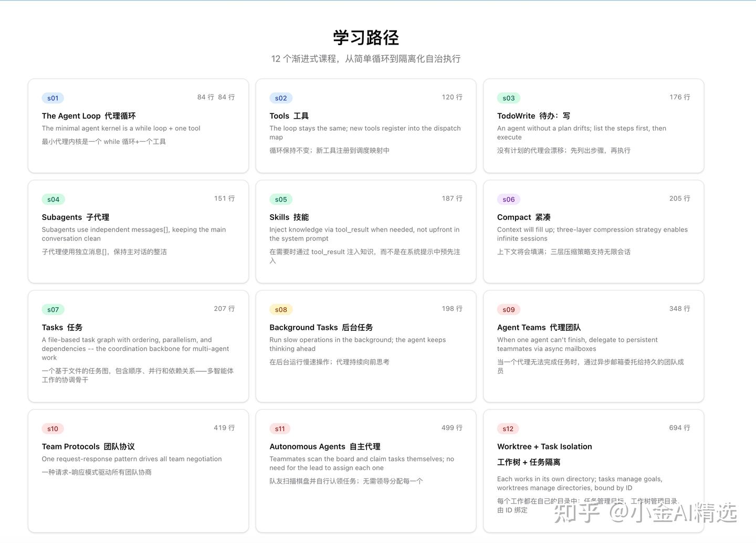Click the 学习路径 page heading
This screenshot has height=543, width=756.
[365, 38]
